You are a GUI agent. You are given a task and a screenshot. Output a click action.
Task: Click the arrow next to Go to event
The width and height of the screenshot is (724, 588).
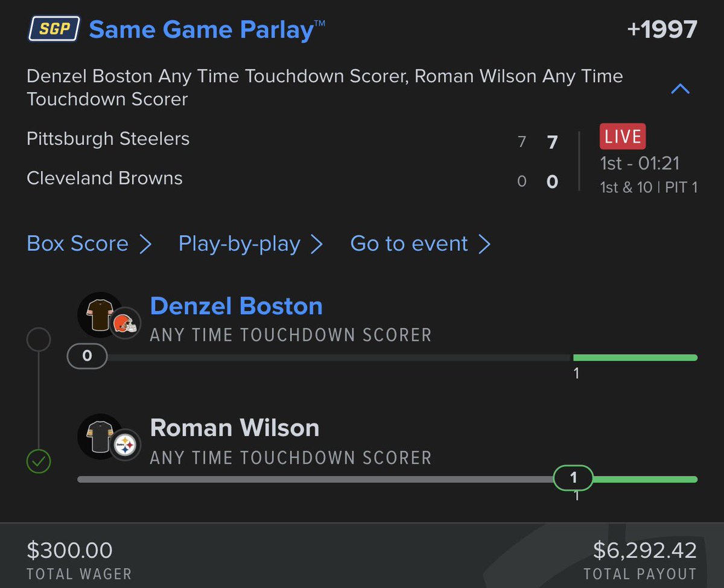pyautogui.click(x=484, y=244)
